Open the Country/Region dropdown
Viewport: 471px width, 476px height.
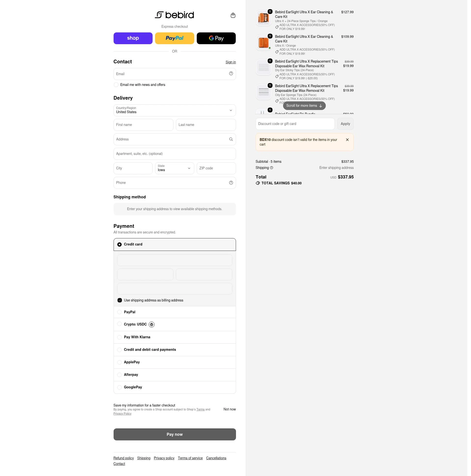(174, 110)
